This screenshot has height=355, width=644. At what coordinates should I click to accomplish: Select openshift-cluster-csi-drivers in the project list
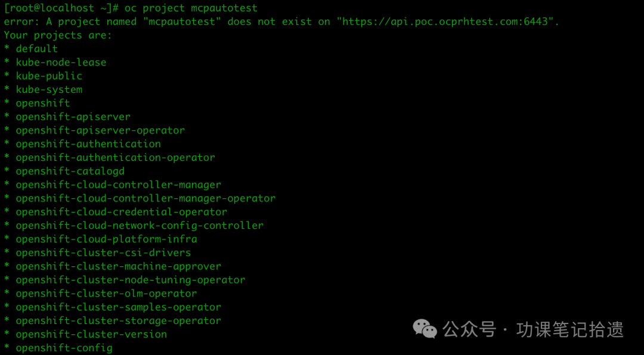point(103,253)
